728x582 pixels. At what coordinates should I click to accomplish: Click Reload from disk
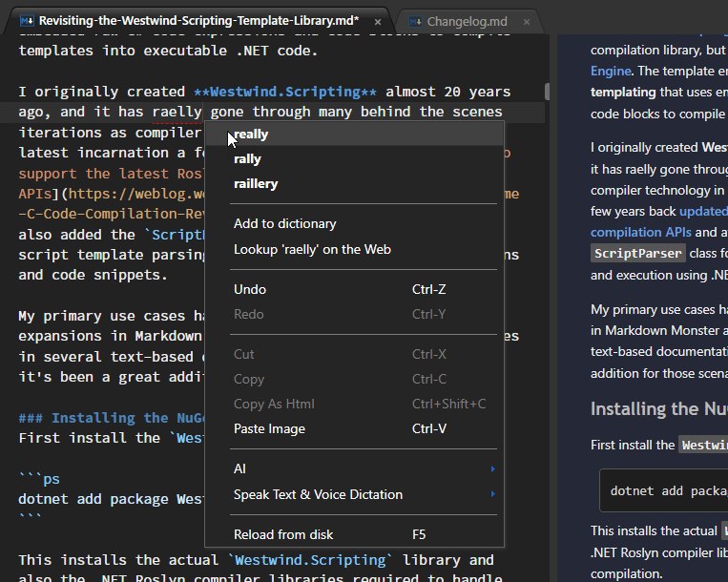(x=283, y=534)
